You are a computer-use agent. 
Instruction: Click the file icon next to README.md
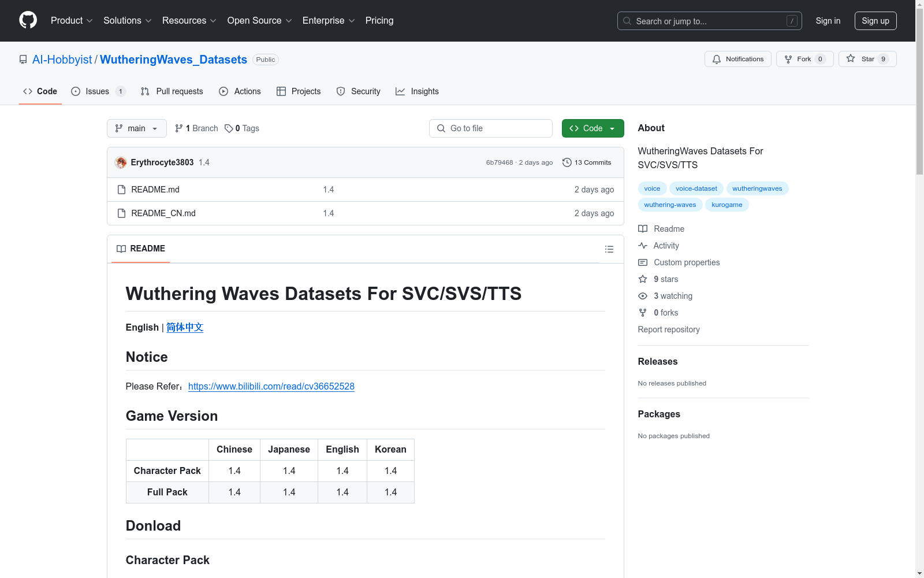121,190
